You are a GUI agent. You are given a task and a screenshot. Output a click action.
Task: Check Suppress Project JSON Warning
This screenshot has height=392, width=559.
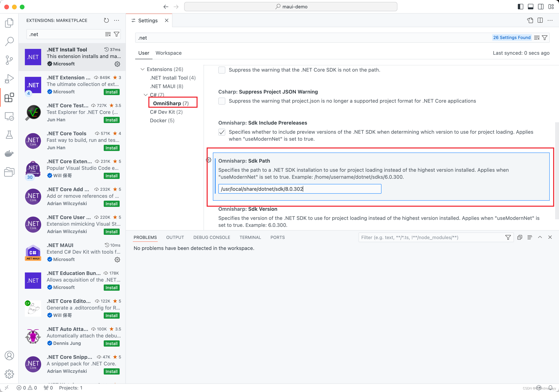point(222,101)
